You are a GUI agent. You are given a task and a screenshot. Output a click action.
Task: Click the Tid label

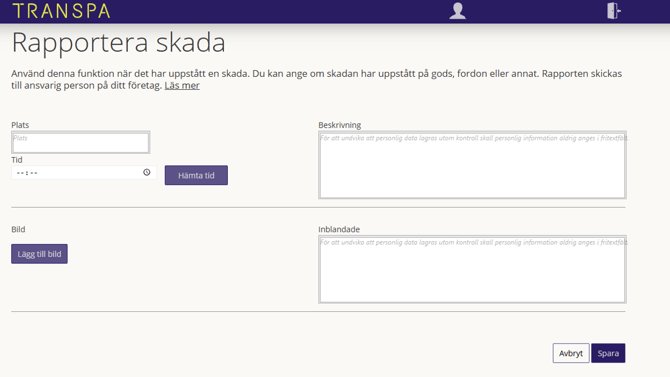click(17, 160)
